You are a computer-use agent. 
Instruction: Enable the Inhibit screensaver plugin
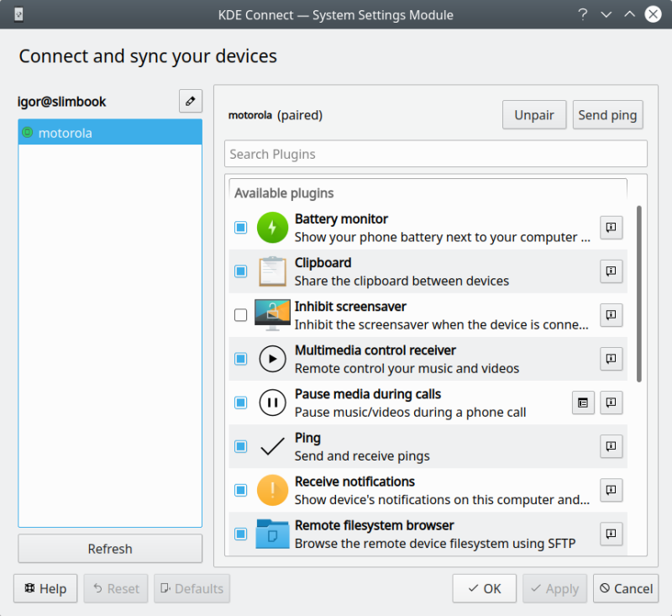click(240, 315)
